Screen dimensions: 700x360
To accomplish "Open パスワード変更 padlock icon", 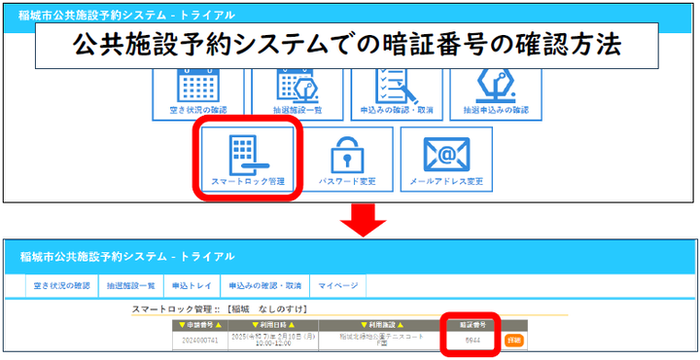I will coord(347,159).
